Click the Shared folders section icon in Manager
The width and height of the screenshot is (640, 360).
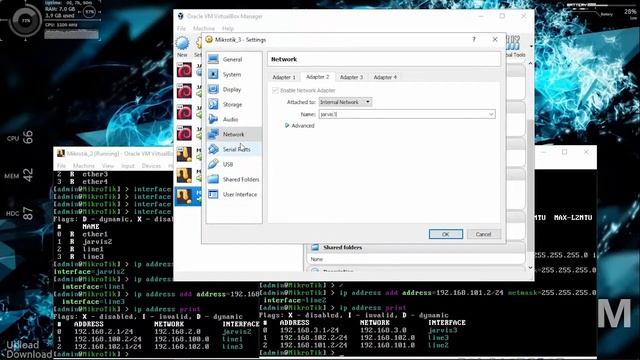click(x=315, y=247)
